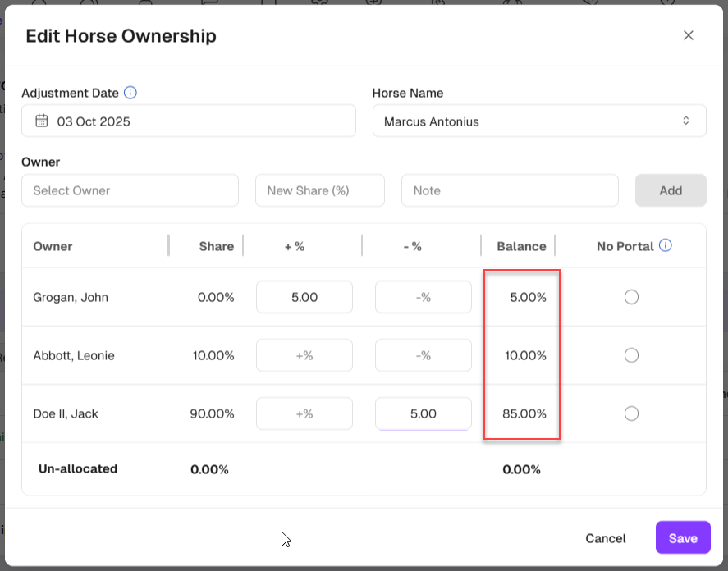Click into the Note text field
The width and height of the screenshot is (728, 571).
click(x=509, y=190)
